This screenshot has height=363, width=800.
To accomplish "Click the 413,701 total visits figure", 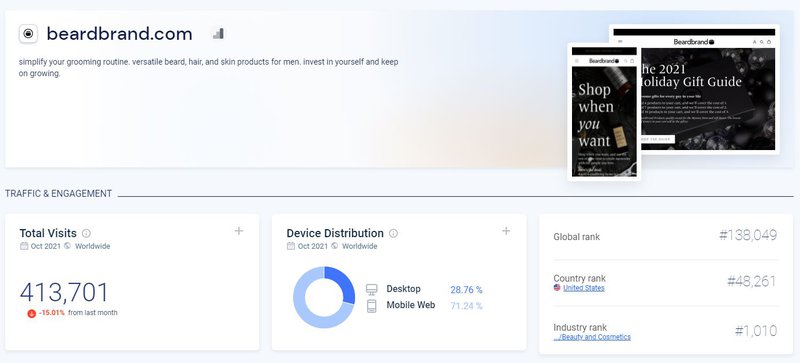I will (x=64, y=293).
